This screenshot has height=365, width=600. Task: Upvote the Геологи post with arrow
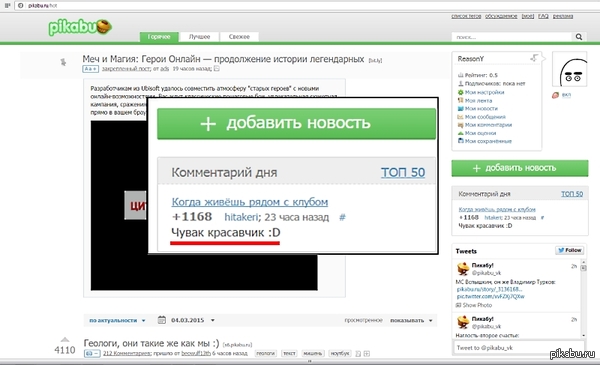tap(65, 340)
